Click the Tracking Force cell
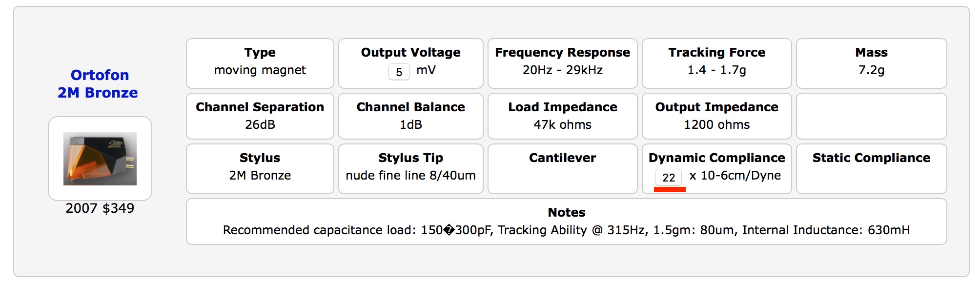Viewport: 980px width, 283px height. [x=716, y=63]
